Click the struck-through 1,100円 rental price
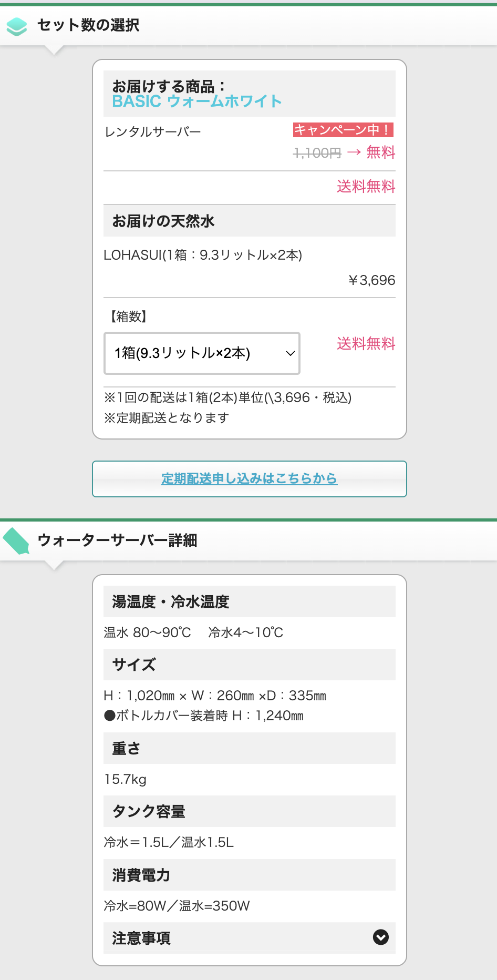The width and height of the screenshot is (497, 980). (317, 153)
